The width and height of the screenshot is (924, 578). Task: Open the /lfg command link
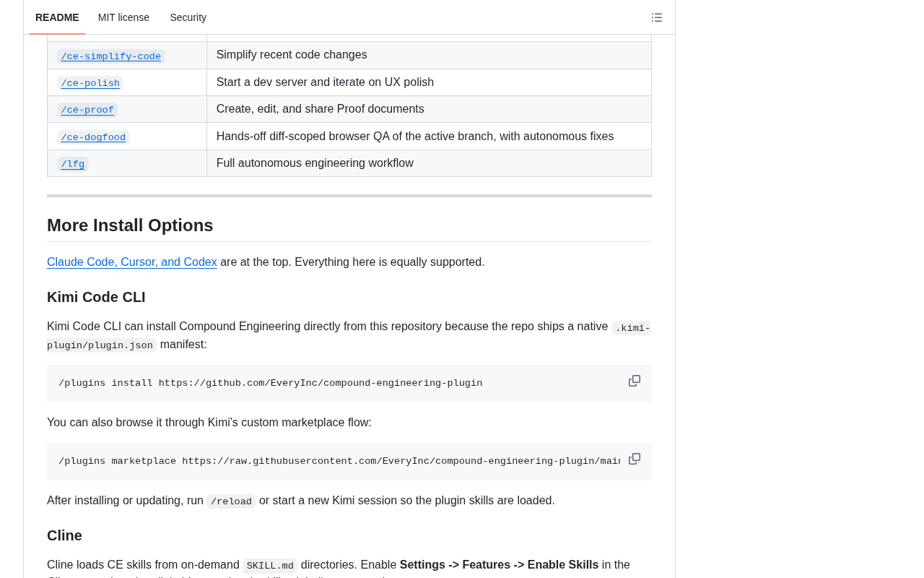coord(73,164)
